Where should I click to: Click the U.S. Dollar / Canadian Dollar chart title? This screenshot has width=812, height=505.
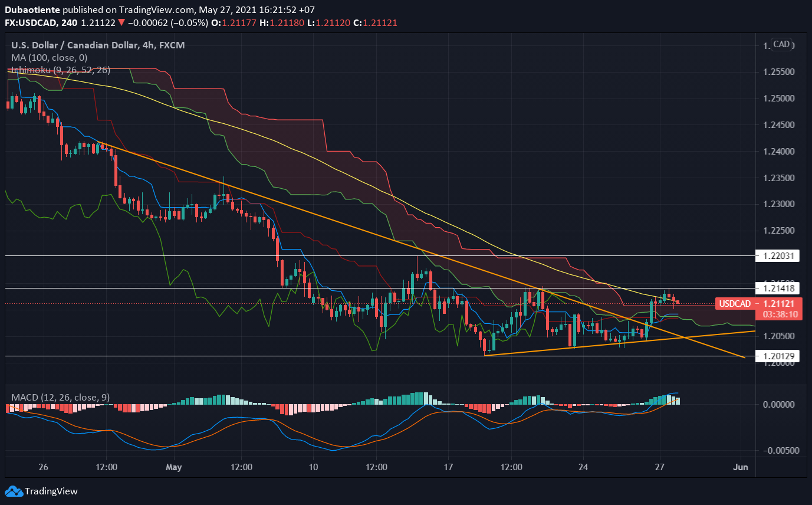point(98,45)
